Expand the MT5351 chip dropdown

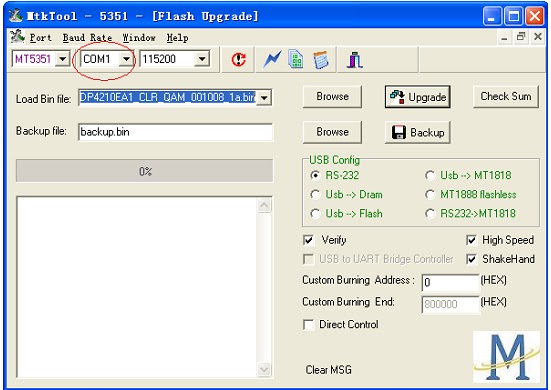click(x=63, y=59)
